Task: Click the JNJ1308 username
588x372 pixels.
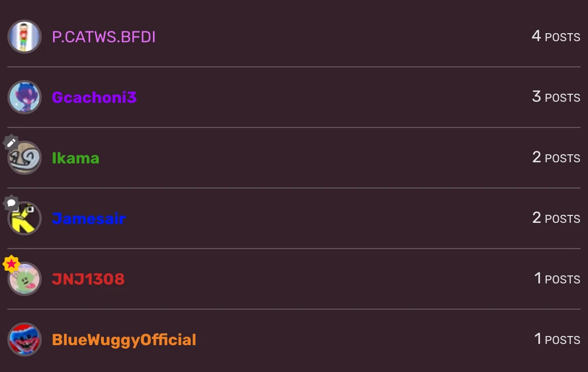Action: click(88, 279)
